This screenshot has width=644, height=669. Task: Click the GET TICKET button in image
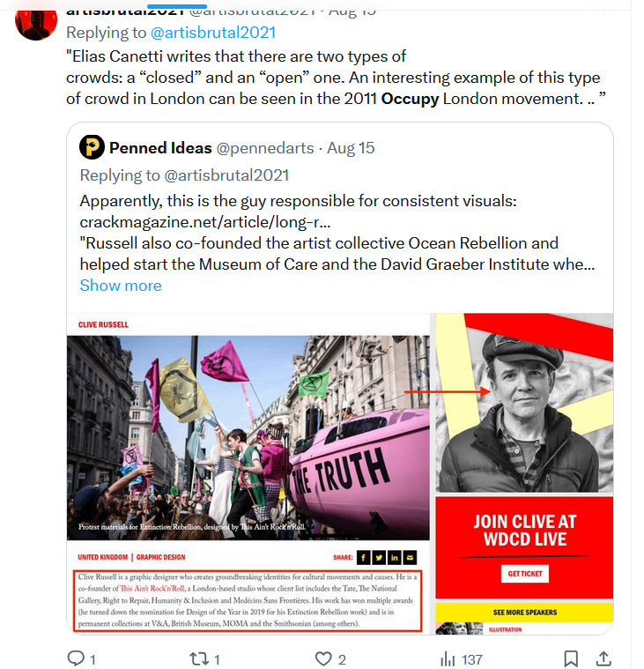(524, 574)
